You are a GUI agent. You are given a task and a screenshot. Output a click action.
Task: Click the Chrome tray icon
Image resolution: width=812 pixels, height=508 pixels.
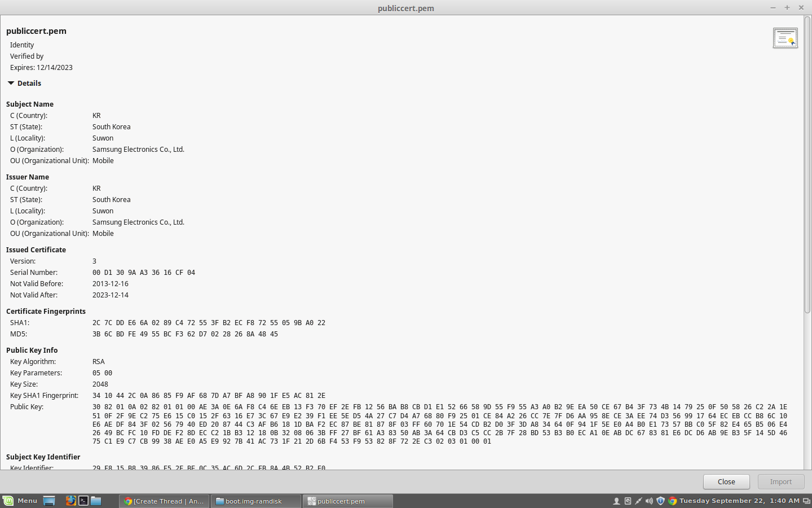click(672, 501)
